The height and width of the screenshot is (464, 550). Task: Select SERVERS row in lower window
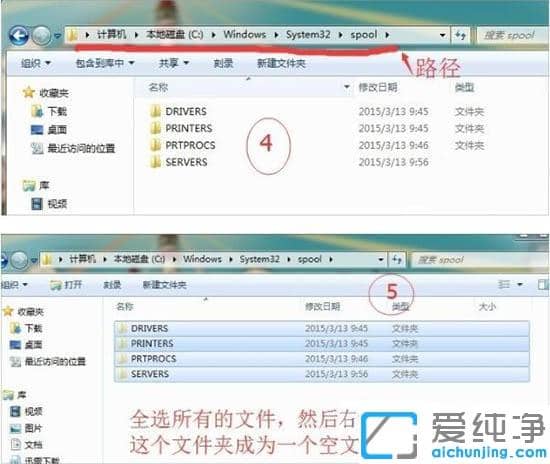pyautogui.click(x=322, y=374)
